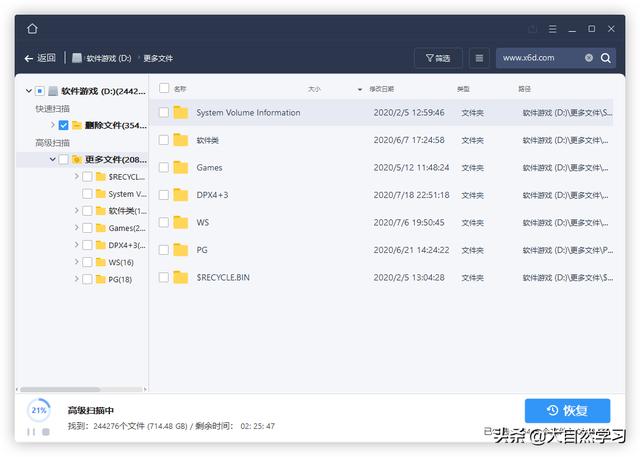Open the Games folder icon in file list
This screenshot has width=640, height=457.
point(181,168)
